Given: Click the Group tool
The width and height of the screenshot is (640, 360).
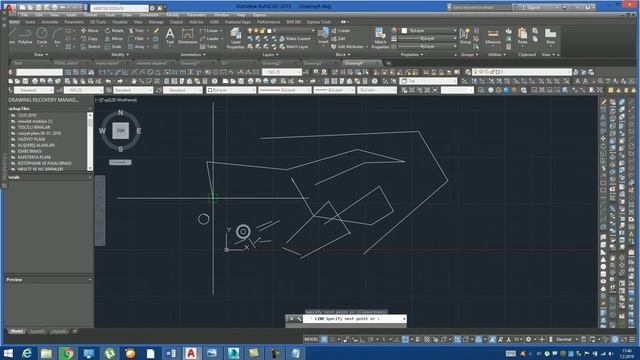Looking at the screenshot, I should point(465,36).
